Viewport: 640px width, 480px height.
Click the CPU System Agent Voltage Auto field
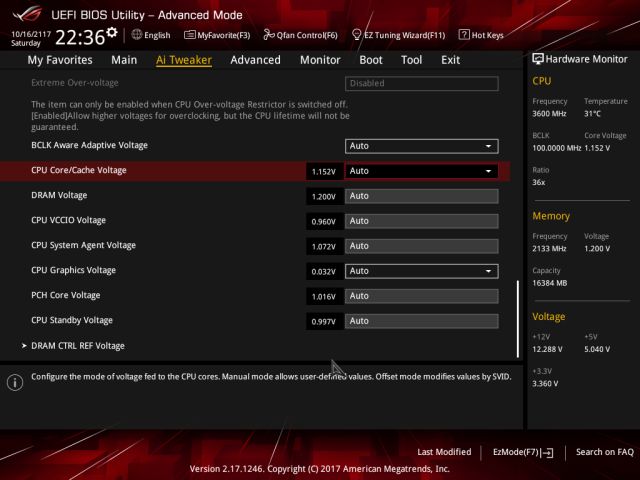[422, 246]
